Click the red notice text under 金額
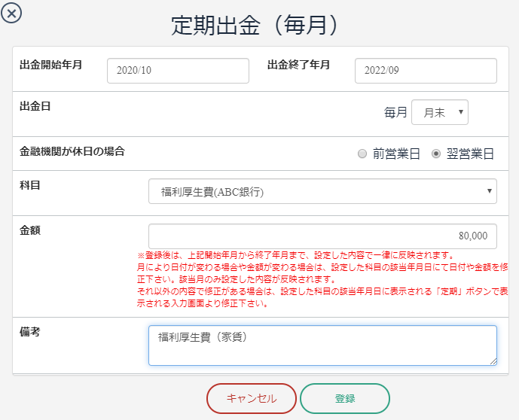Screen dimensions: 519x420 point(322,279)
